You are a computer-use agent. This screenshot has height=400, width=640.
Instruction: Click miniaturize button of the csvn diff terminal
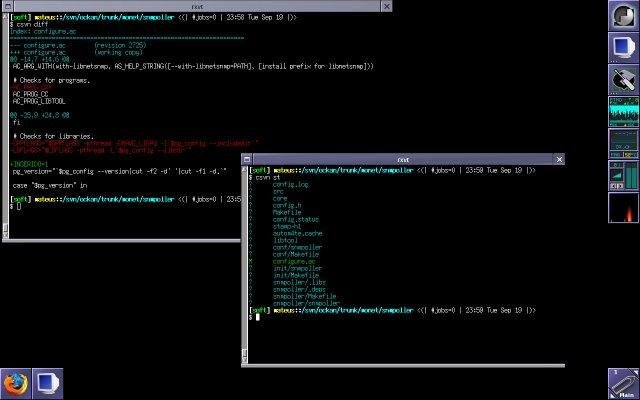tap(8, 6)
